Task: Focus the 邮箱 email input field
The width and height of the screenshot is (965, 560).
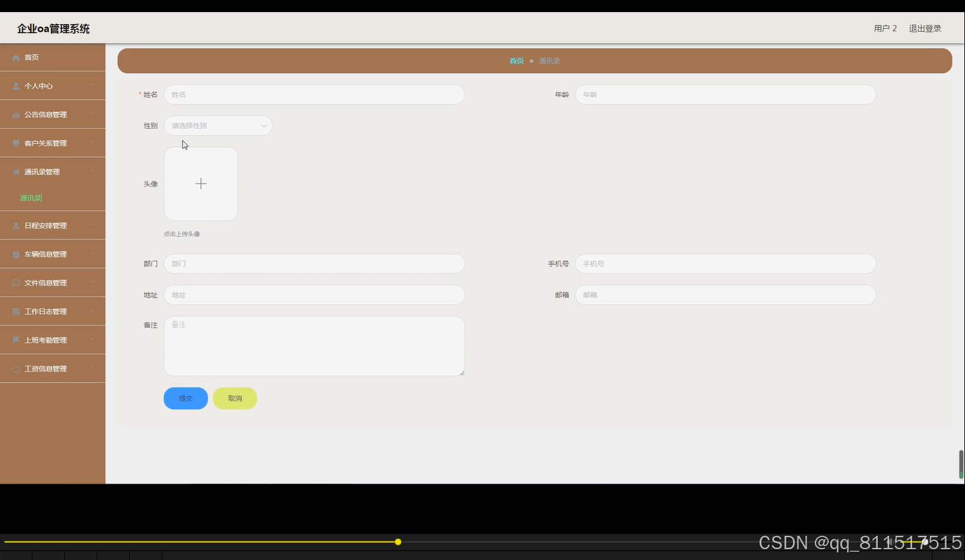Action: 726,295
